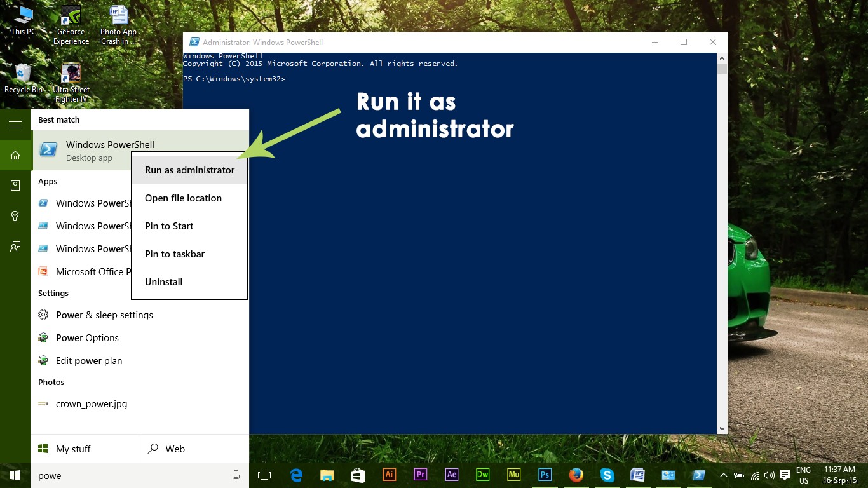Open the Action Center notification icon
Image resolution: width=868 pixels, height=488 pixels.
pyautogui.click(x=785, y=475)
